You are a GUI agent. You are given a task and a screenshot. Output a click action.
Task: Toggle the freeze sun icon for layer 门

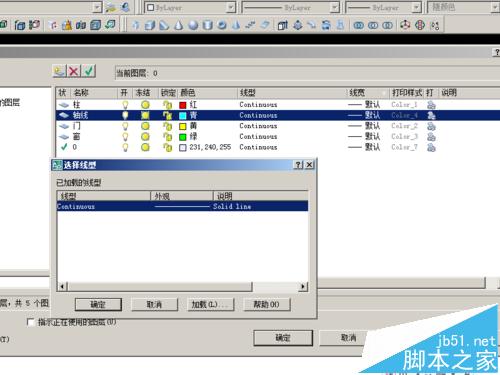(x=145, y=126)
